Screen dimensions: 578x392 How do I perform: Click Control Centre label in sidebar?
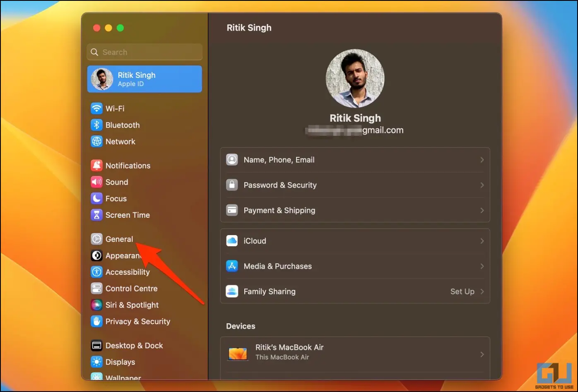coord(132,289)
